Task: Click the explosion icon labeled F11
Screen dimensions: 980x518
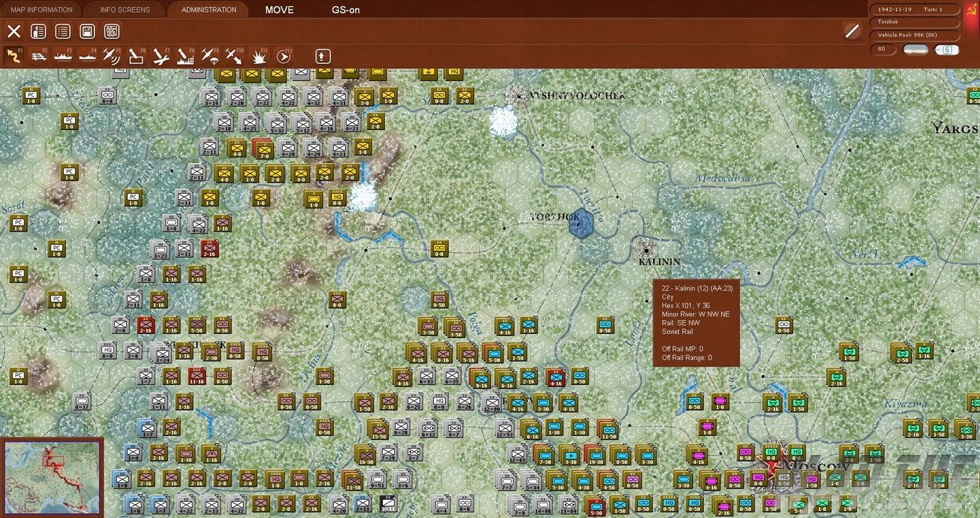Action: (x=259, y=56)
